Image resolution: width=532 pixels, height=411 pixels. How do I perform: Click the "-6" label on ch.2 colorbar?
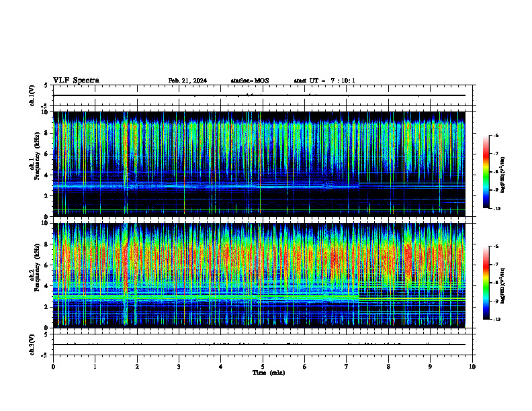[x=495, y=246]
